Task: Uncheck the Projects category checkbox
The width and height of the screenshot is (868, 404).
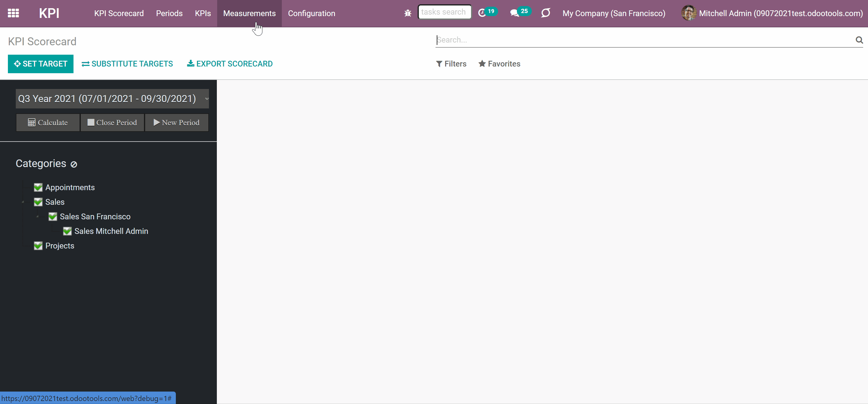Action: [38, 246]
